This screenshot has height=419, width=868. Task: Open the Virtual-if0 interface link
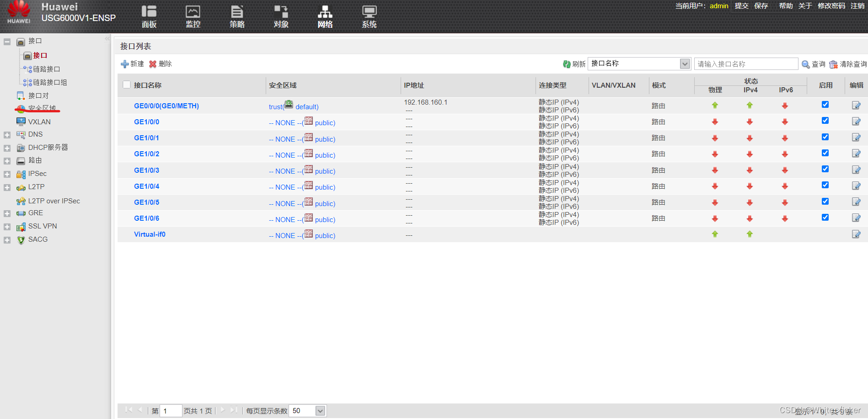(150, 234)
